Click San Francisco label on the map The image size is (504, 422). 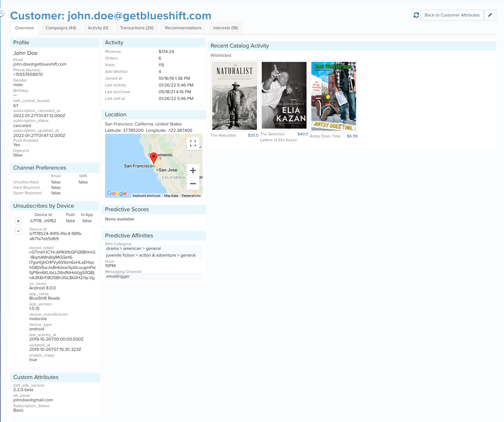(x=138, y=166)
